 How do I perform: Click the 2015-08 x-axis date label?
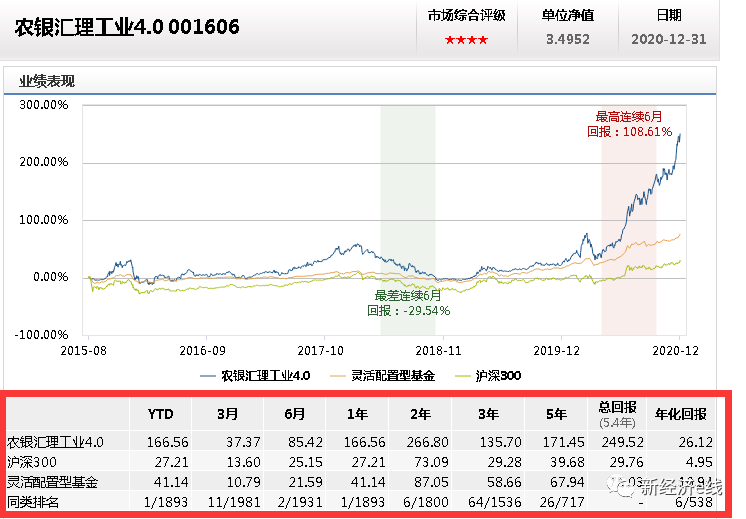[x=83, y=351]
